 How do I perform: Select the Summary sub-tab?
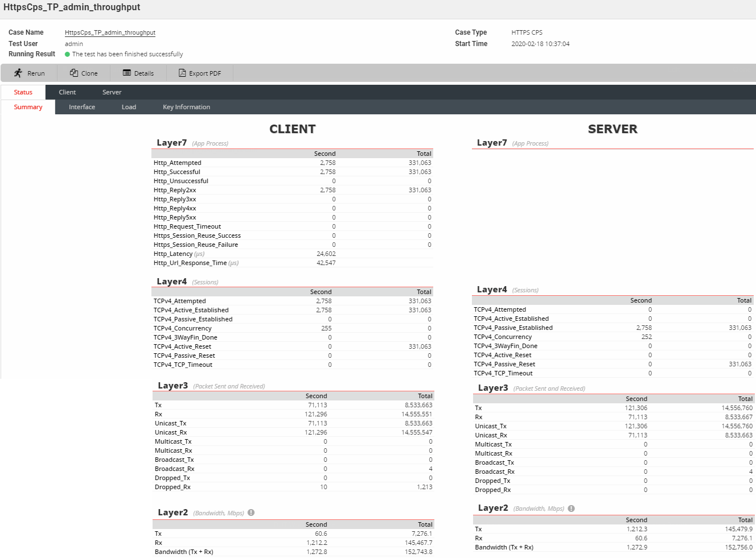(28, 106)
